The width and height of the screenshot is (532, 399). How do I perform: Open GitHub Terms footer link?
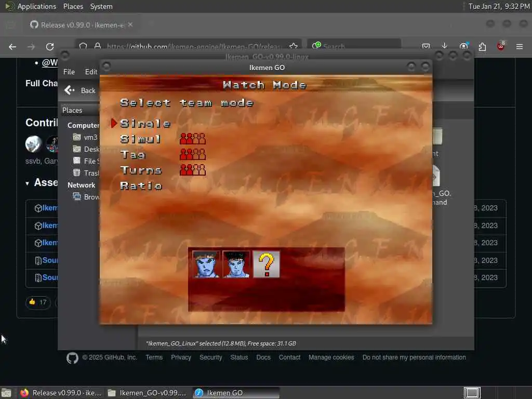pos(154,357)
